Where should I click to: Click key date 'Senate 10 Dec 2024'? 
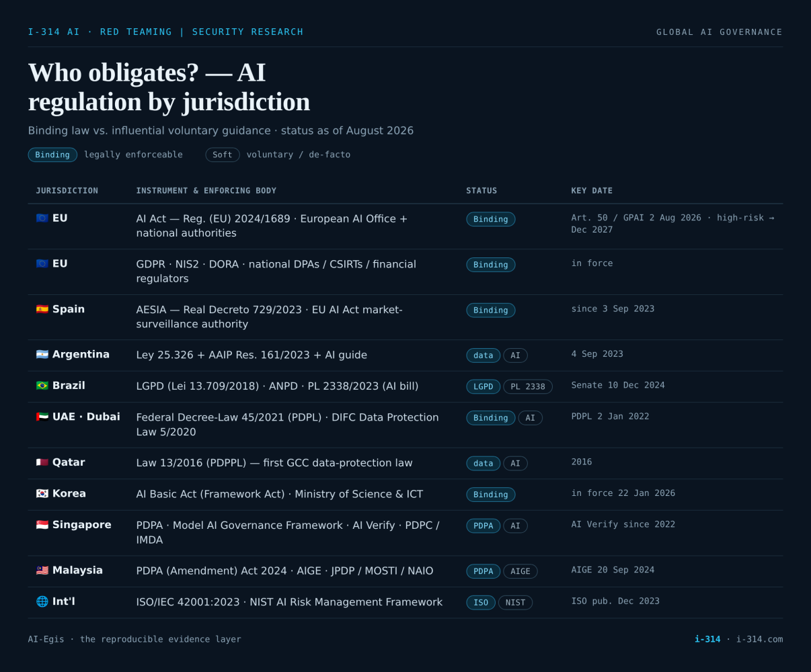point(618,385)
